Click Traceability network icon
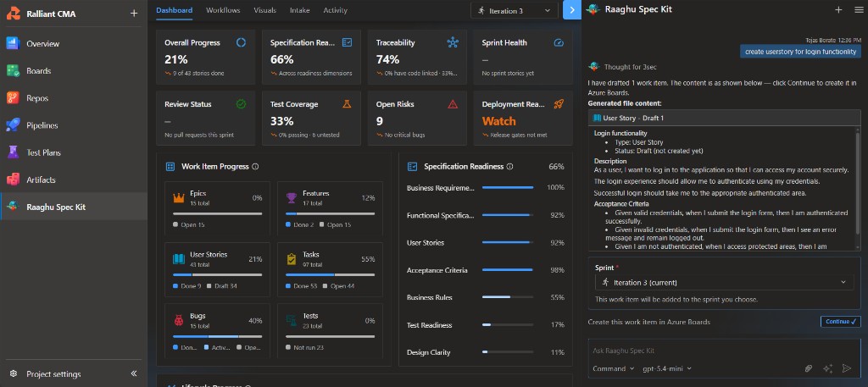The width and height of the screenshot is (868, 387). [x=453, y=42]
